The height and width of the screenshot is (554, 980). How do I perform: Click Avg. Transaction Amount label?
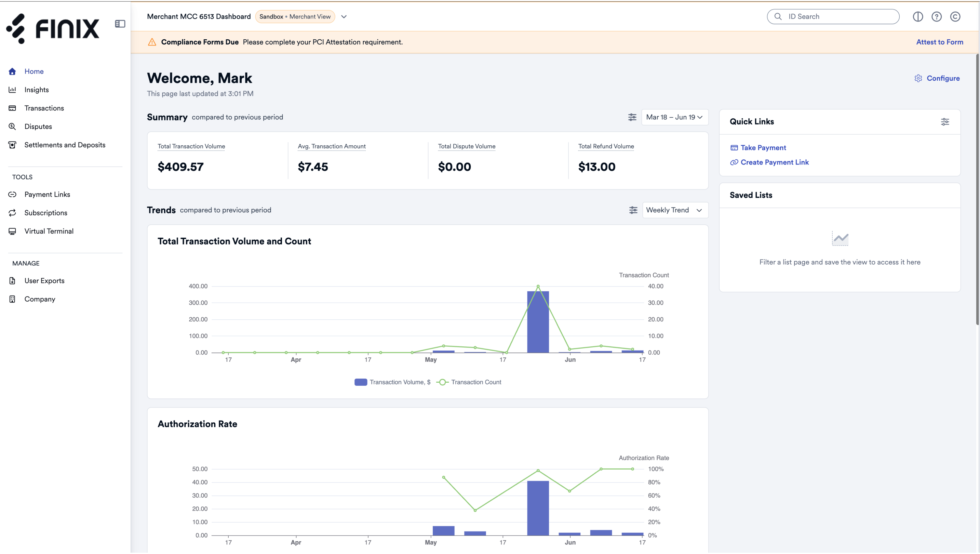pyautogui.click(x=331, y=146)
